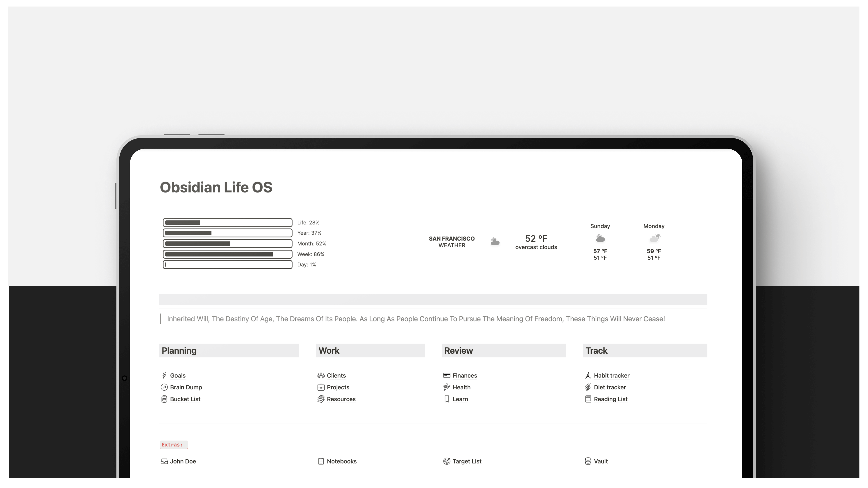Open the Notebooks note
The image size is (868, 488).
coord(342,461)
